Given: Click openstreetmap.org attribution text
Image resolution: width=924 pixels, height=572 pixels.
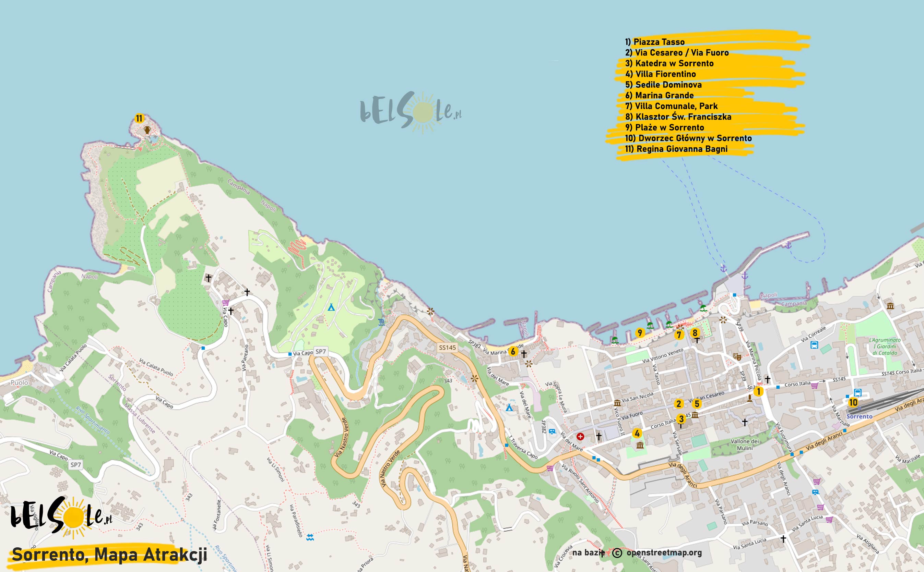Looking at the screenshot, I should [664, 552].
